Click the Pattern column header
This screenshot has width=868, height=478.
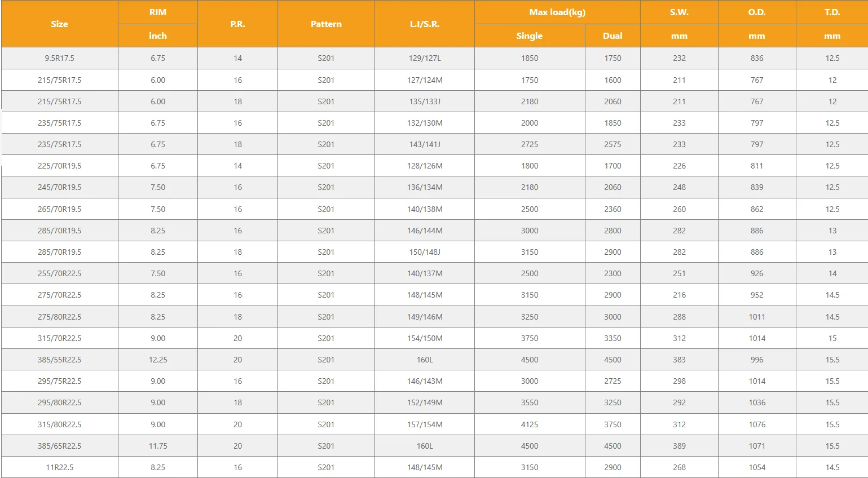(326, 24)
